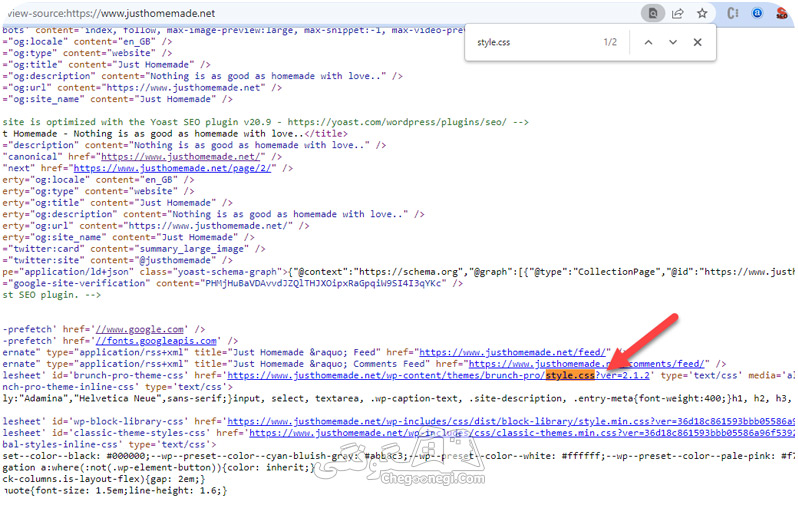The height and width of the screenshot is (508, 798).
Task: Click the highlighted style.css match
Action: (x=570, y=375)
